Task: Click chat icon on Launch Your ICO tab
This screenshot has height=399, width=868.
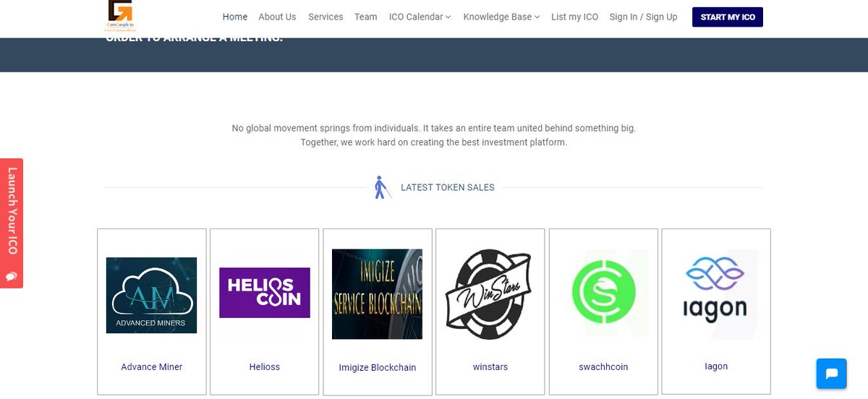Action: (x=12, y=276)
